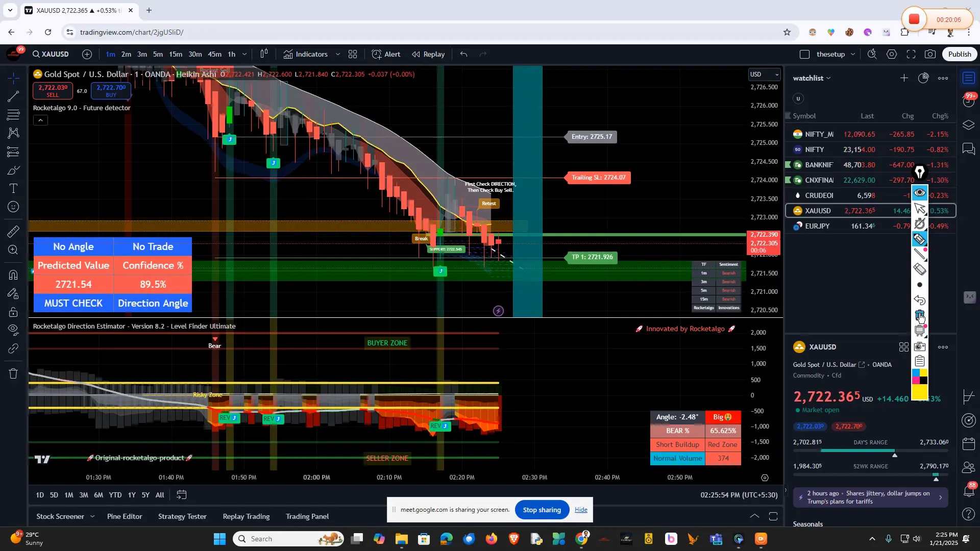The width and height of the screenshot is (980, 551).
Task: Open the Windows Start menu
Action: coord(219,539)
